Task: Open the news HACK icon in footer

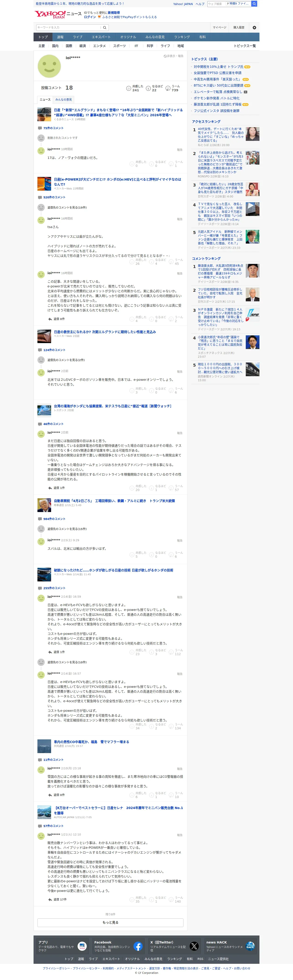Action: click(x=250, y=946)
